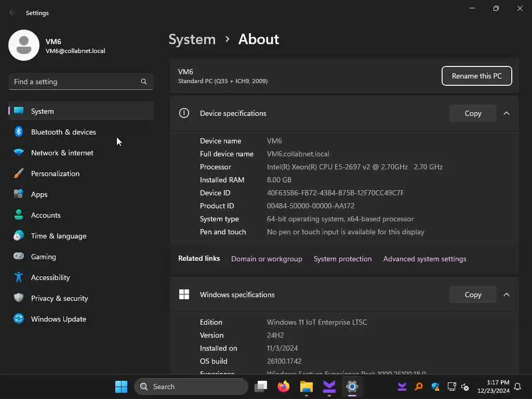Open Personalization settings

(x=81, y=174)
